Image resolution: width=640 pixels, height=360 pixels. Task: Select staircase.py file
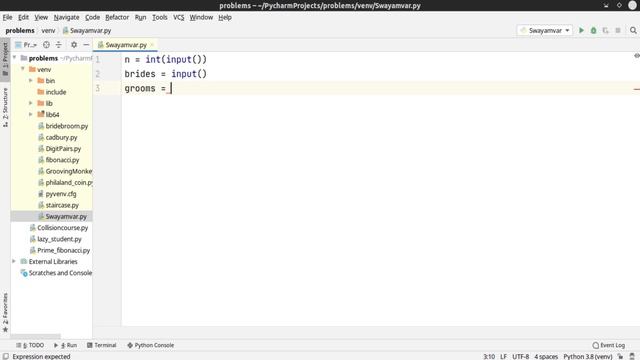tap(58, 205)
